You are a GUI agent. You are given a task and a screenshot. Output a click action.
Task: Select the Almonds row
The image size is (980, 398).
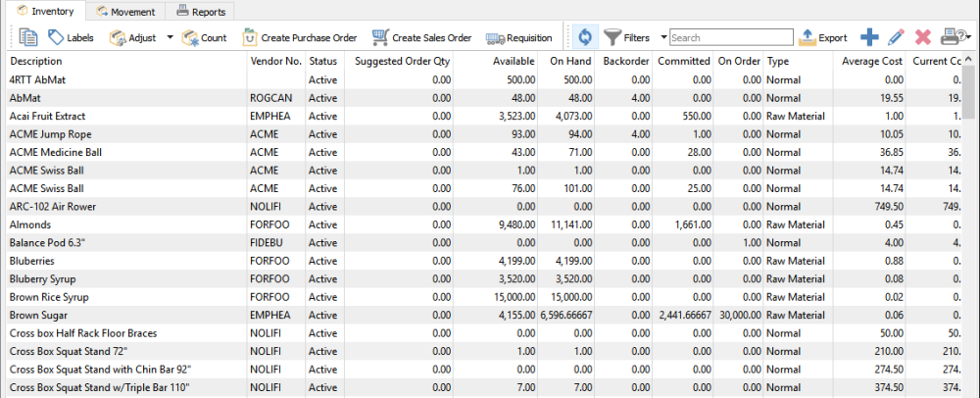(484, 224)
